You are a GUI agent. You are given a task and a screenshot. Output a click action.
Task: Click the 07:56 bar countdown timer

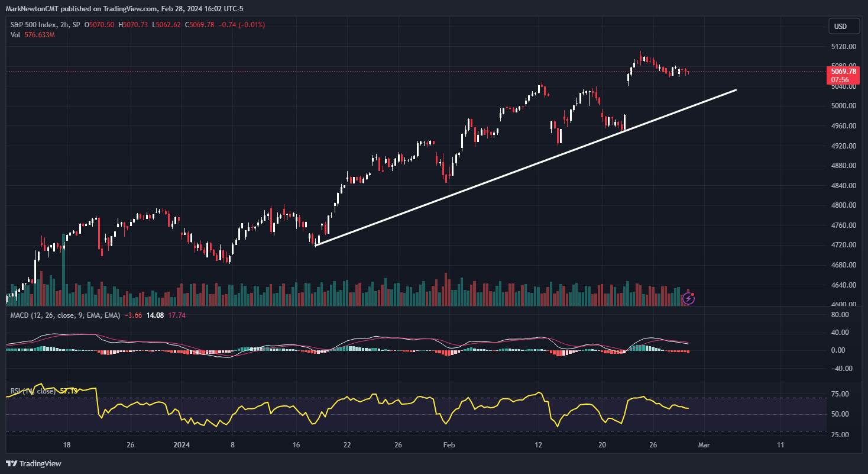tap(841, 78)
